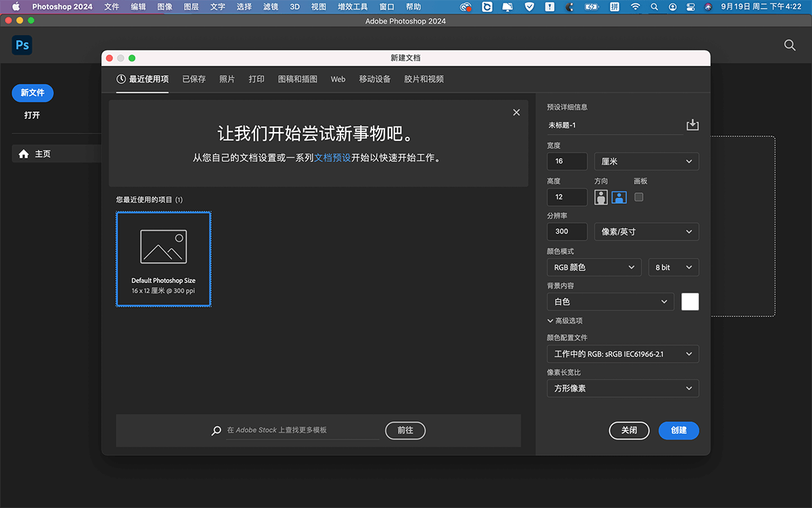The height and width of the screenshot is (508, 812).
Task: Open the 8 bit depth dropdown
Action: coord(673,268)
